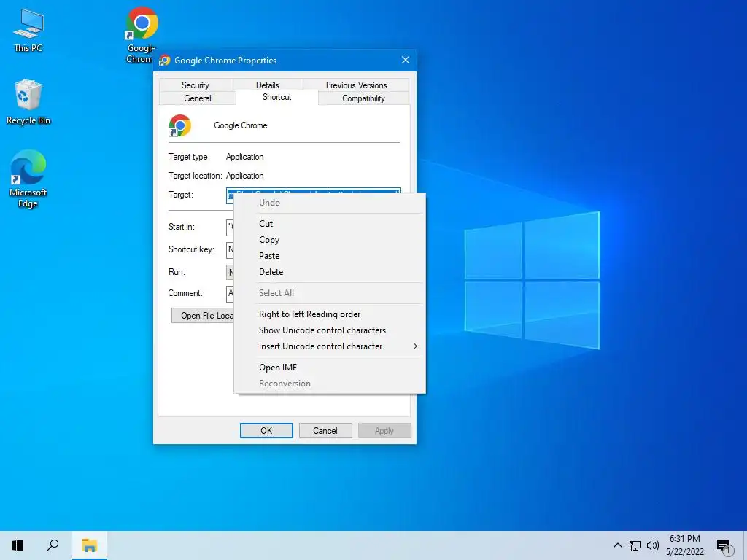Open the Run dropdown

(x=230, y=273)
